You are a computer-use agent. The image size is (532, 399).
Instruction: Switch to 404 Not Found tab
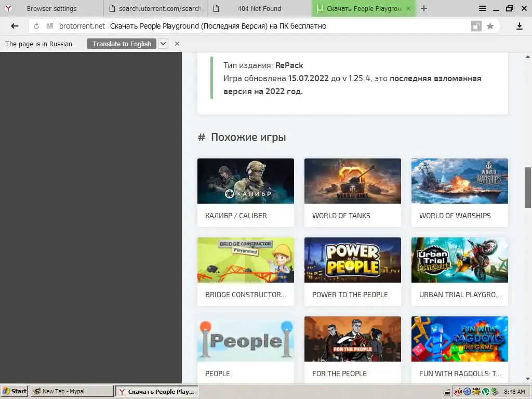tap(259, 8)
